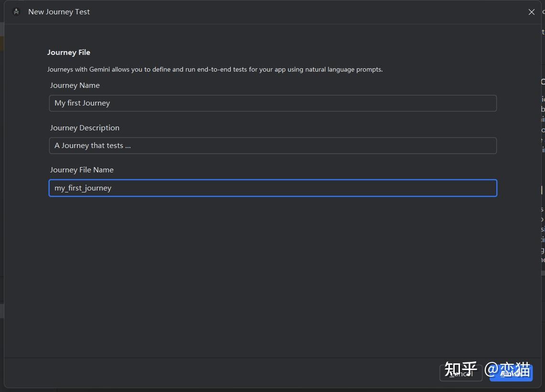
Task: Click the Finish button
Action: pos(511,373)
